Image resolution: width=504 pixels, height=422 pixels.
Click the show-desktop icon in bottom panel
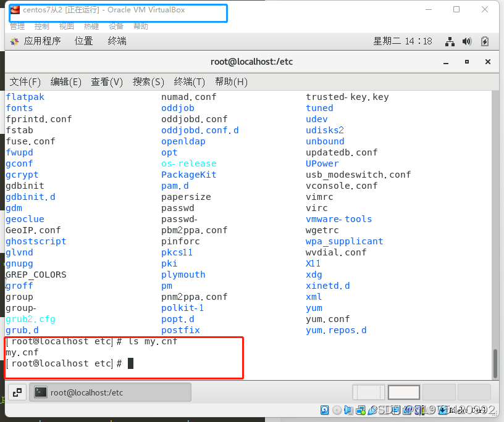[17, 392]
